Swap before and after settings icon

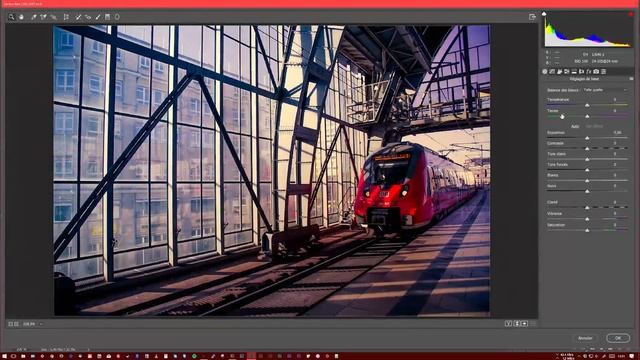(516, 324)
